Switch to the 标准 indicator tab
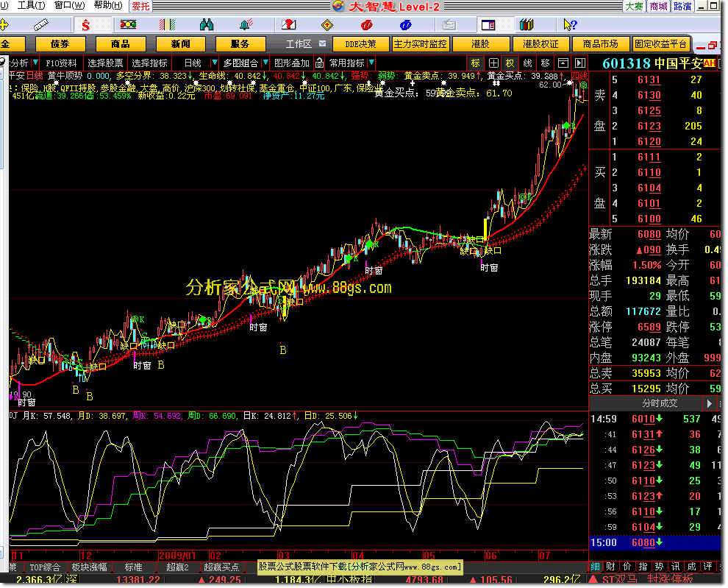Image resolution: width=728 pixels, height=588 pixels. 134,567
